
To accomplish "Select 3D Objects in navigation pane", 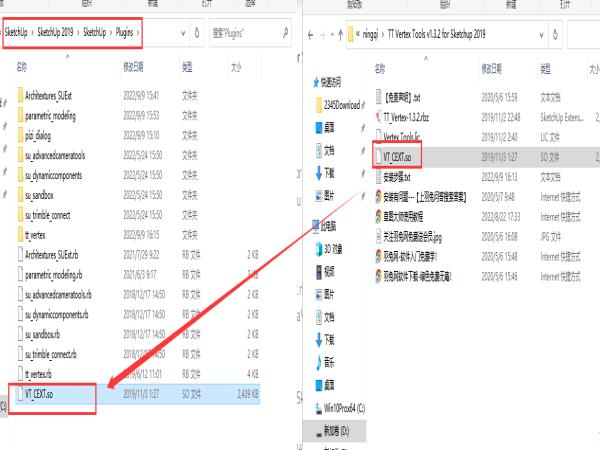I will tap(329, 249).
